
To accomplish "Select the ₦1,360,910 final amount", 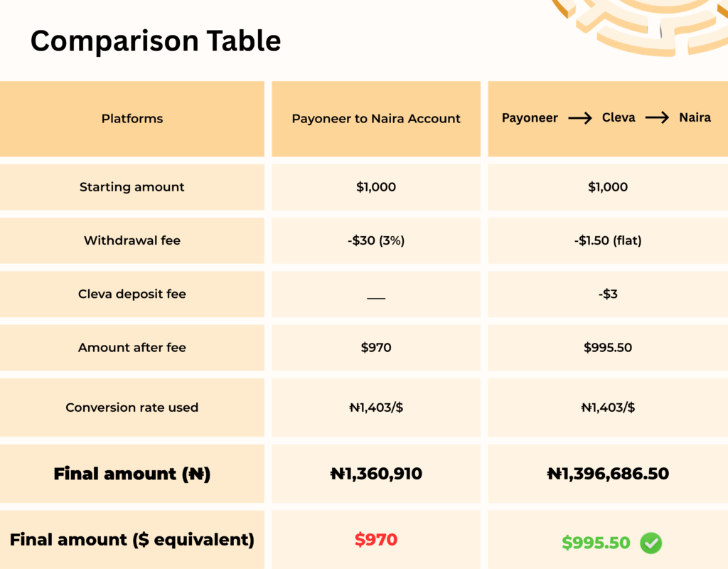I will [376, 474].
